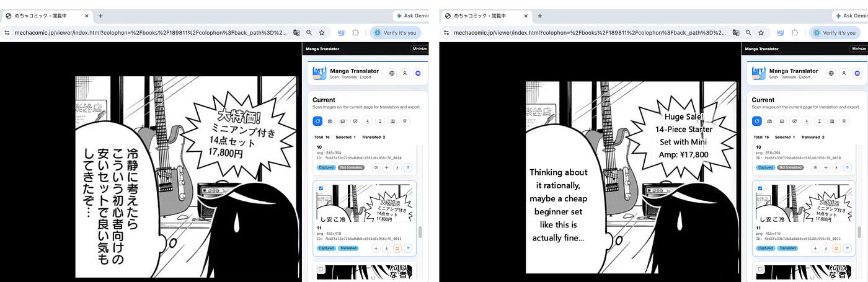Image resolution: width=868 pixels, height=282 pixels.
Task: Click the blue scan button in left window's Current toolbar
Action: pyautogui.click(x=317, y=121)
